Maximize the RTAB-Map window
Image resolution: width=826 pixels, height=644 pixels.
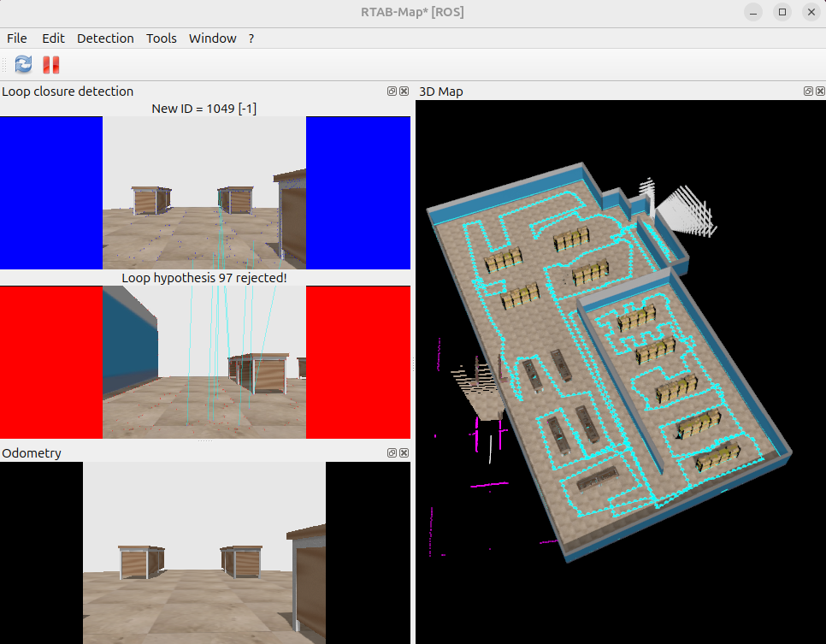[782, 13]
